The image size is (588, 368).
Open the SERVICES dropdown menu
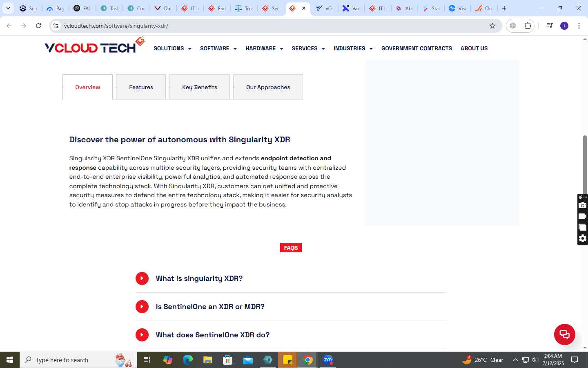[308, 48]
